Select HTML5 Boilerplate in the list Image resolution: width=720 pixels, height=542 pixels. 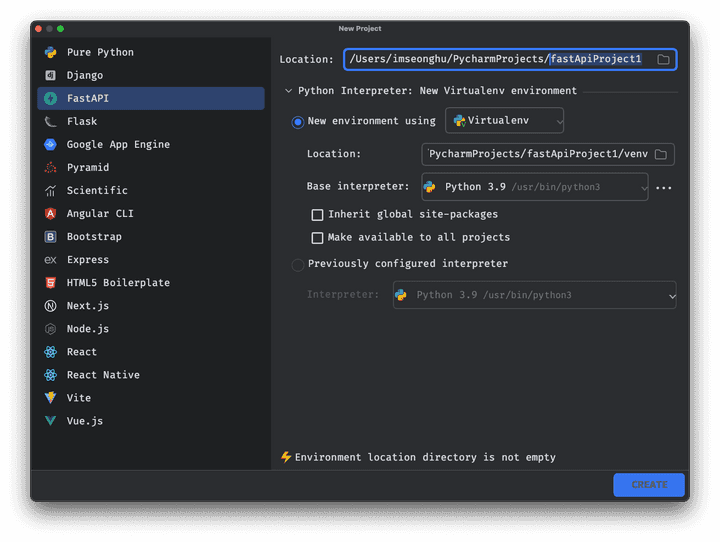point(151,283)
